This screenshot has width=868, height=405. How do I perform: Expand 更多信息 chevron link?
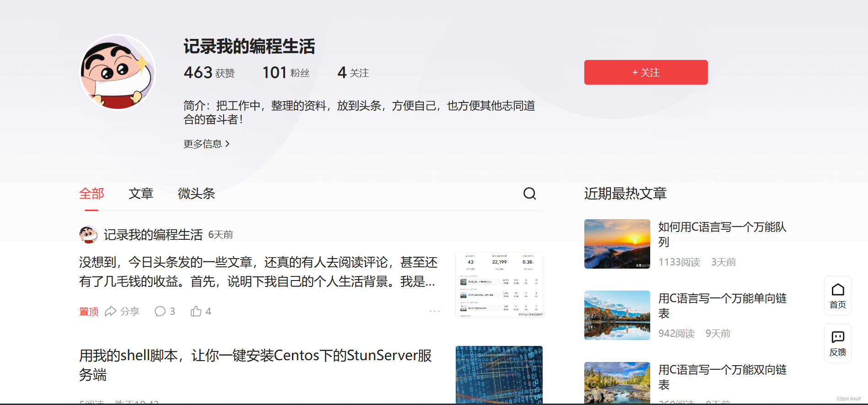206,144
